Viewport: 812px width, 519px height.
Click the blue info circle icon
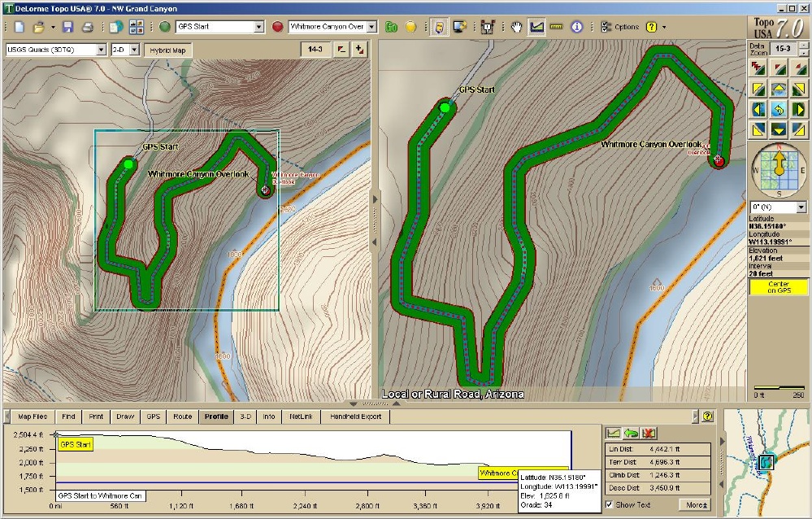[577, 27]
